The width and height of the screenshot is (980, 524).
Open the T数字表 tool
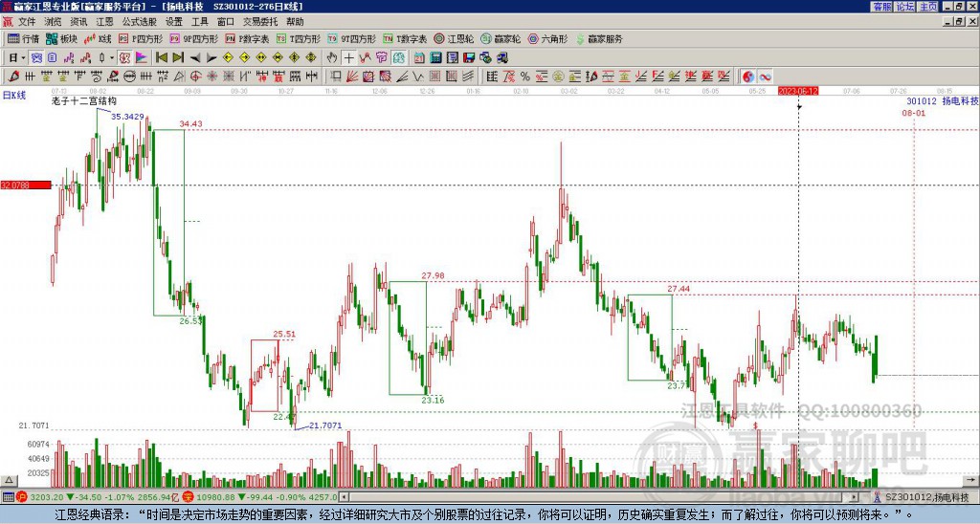point(405,38)
